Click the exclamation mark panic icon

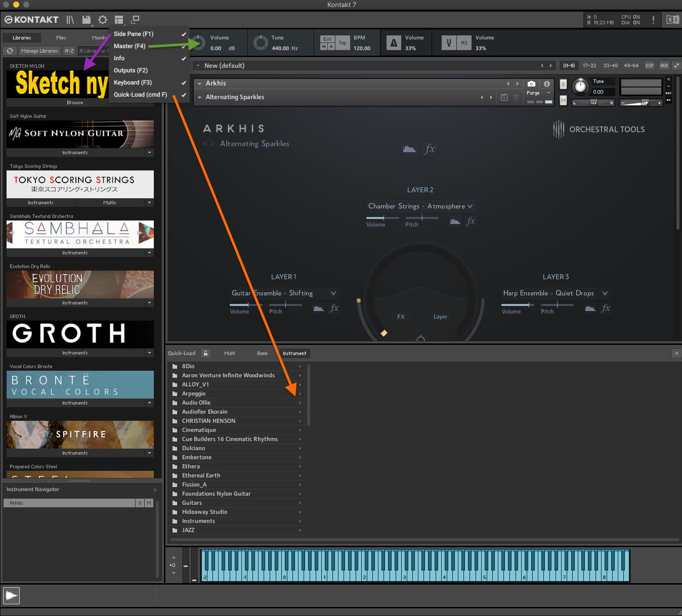pyautogui.click(x=653, y=20)
